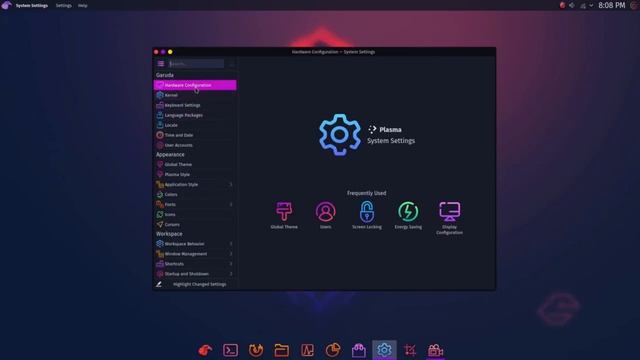The height and width of the screenshot is (360, 640).
Task: Open the network tray icon
Action: (583, 6)
